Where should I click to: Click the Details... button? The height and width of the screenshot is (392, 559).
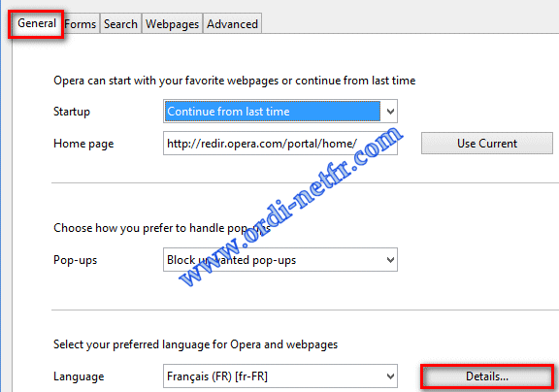[x=487, y=376]
